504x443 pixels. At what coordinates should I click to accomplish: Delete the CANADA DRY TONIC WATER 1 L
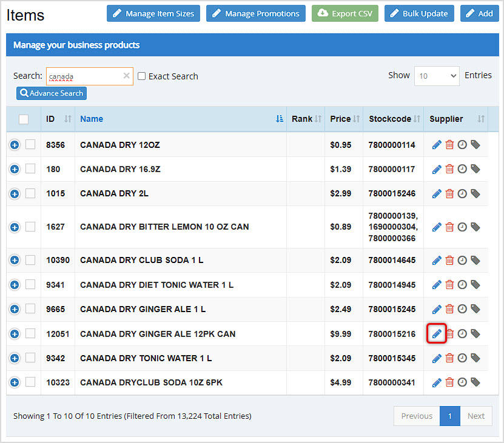pyautogui.click(x=451, y=358)
